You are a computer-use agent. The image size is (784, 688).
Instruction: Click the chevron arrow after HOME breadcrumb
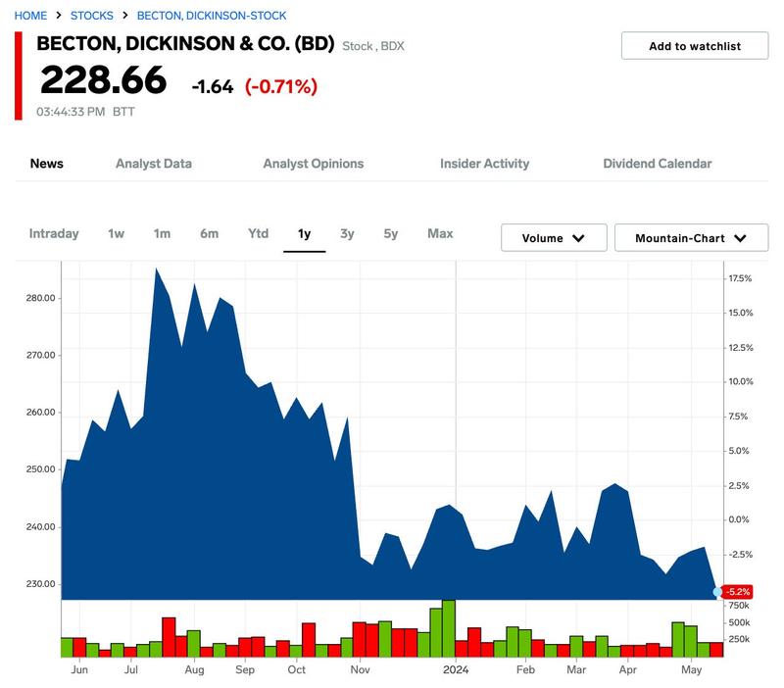click(59, 15)
